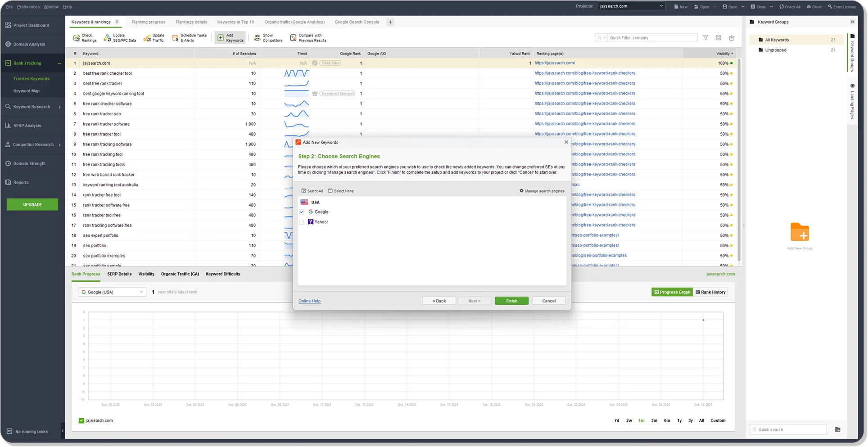Open SERP Details bottom tab
868x447 pixels.
click(x=119, y=274)
